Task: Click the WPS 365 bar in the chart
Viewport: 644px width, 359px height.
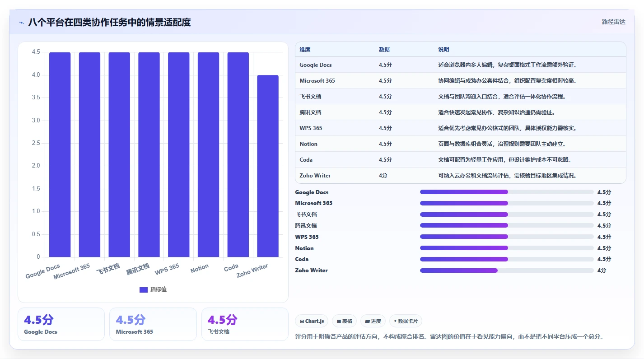Action: click(179, 154)
